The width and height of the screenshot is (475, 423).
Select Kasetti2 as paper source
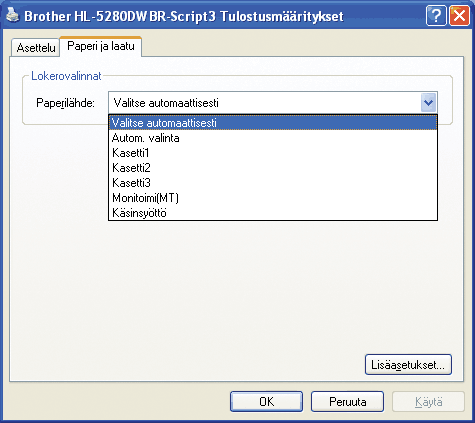coord(273,168)
